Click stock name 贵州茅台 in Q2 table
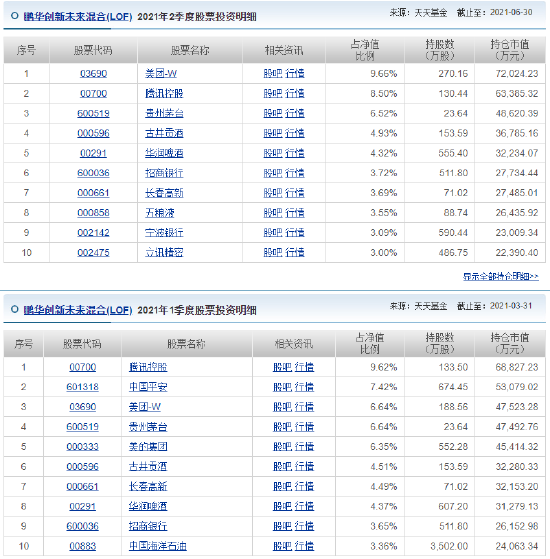 (164, 113)
